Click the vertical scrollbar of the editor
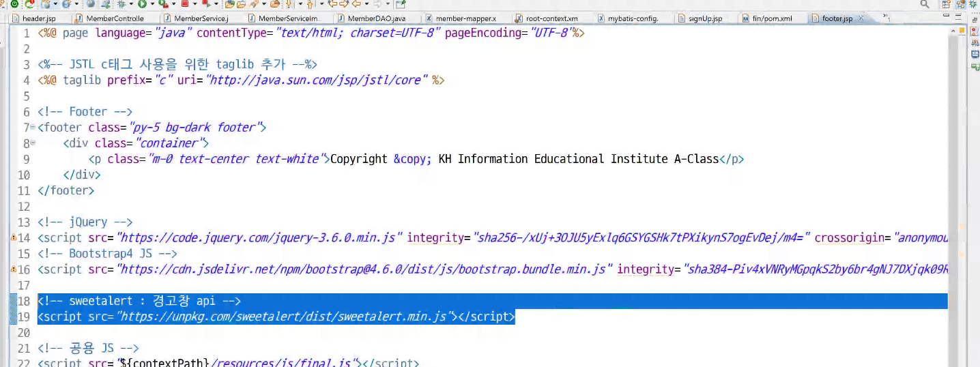The height and width of the screenshot is (367, 980). [x=953, y=201]
